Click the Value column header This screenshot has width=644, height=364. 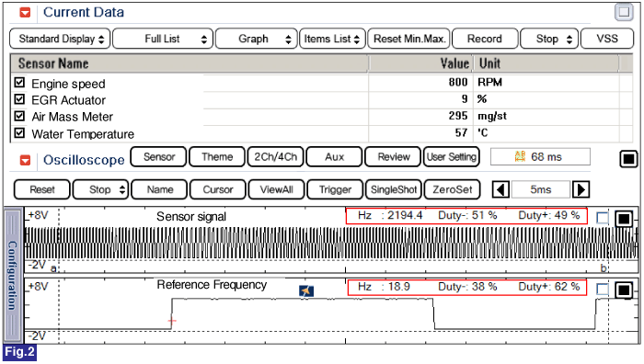(420, 63)
